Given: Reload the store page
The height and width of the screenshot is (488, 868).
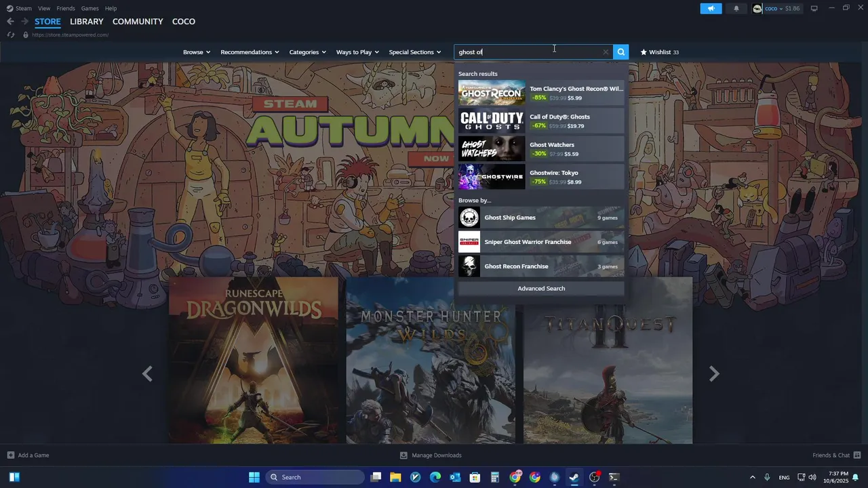Looking at the screenshot, I should [x=10, y=35].
